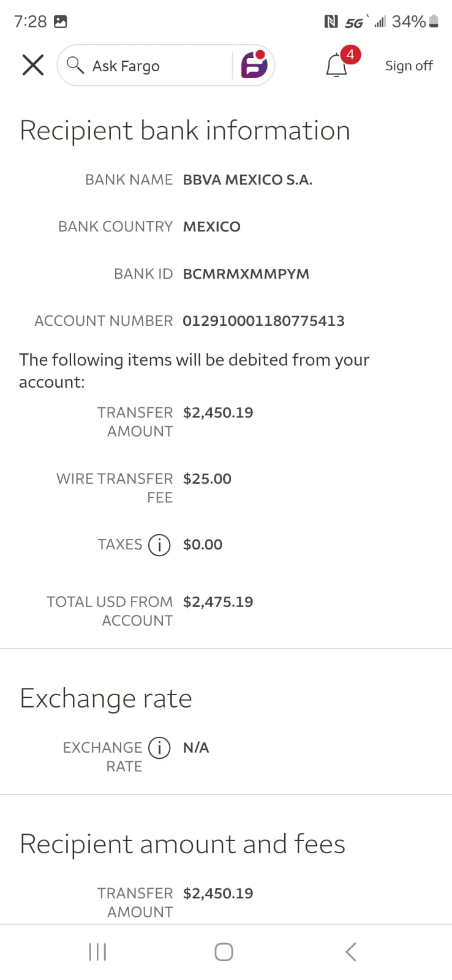The height and width of the screenshot is (980, 452).
Task: Open the purple Fargo assistant icon
Action: 254,65
